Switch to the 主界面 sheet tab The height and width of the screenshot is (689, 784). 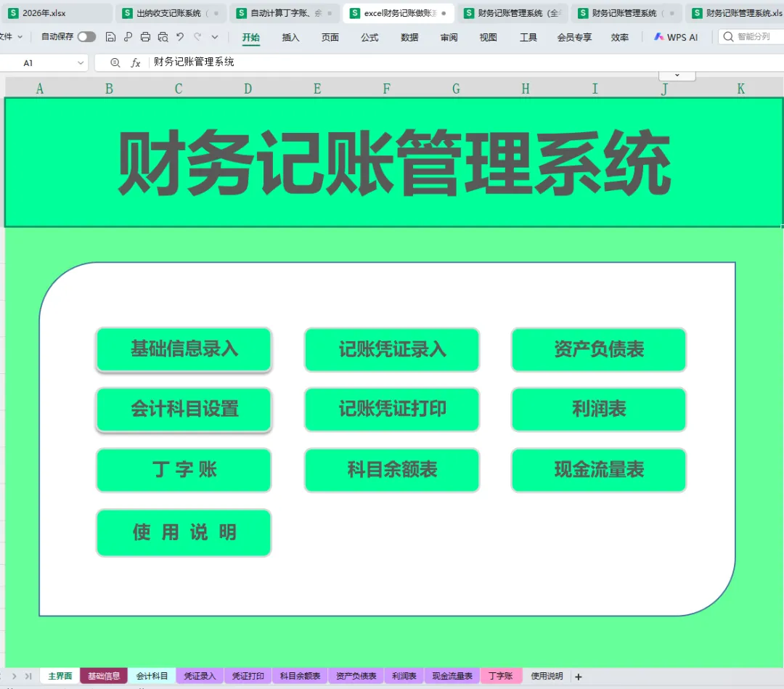[x=60, y=676]
